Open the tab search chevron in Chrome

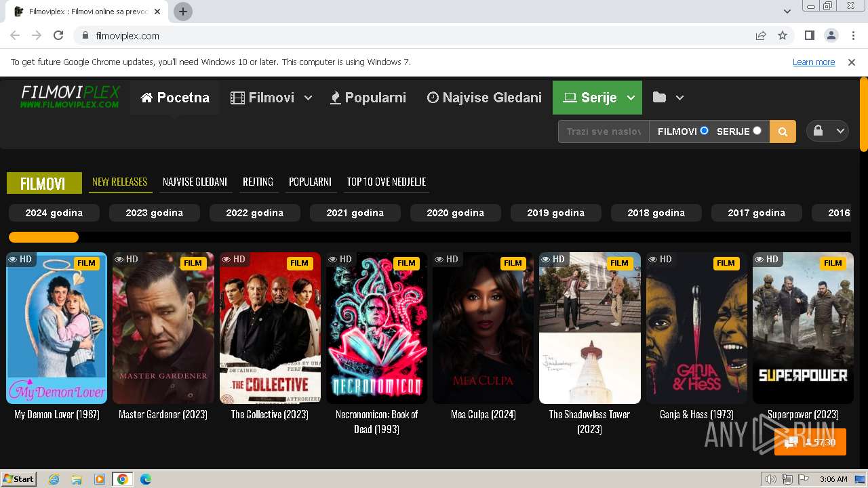[x=787, y=12]
